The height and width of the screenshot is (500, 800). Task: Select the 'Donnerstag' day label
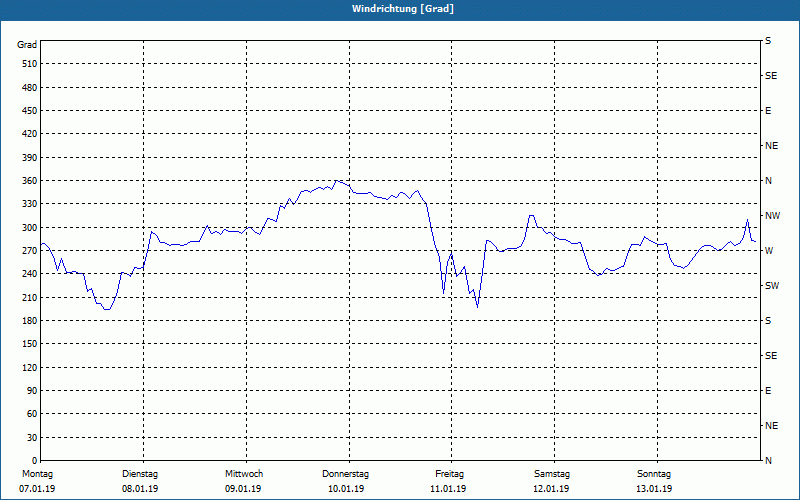click(x=345, y=474)
